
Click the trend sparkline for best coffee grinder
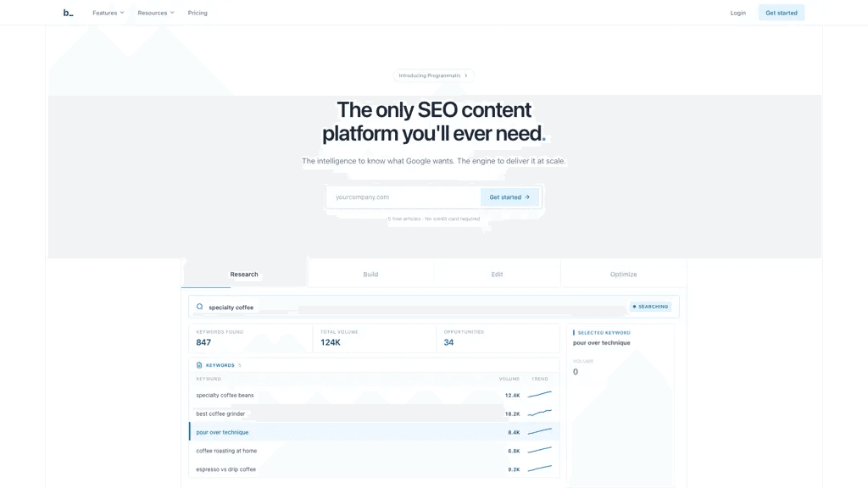pos(540,413)
